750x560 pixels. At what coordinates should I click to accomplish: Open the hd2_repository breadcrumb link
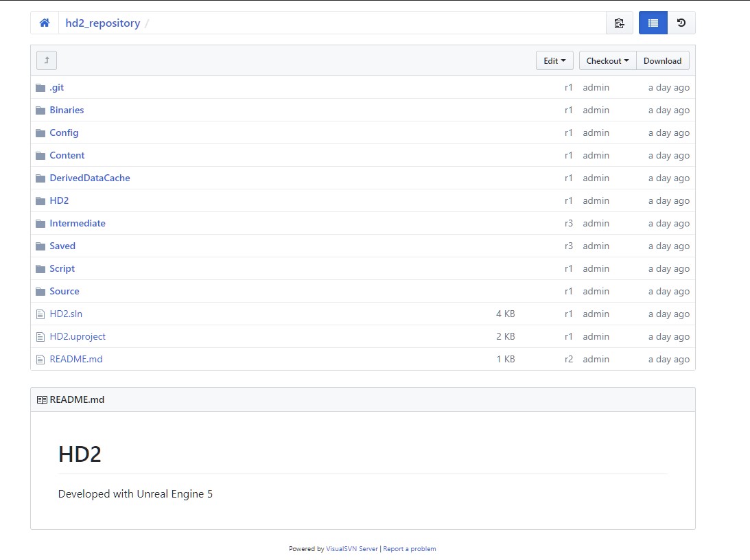tap(102, 23)
